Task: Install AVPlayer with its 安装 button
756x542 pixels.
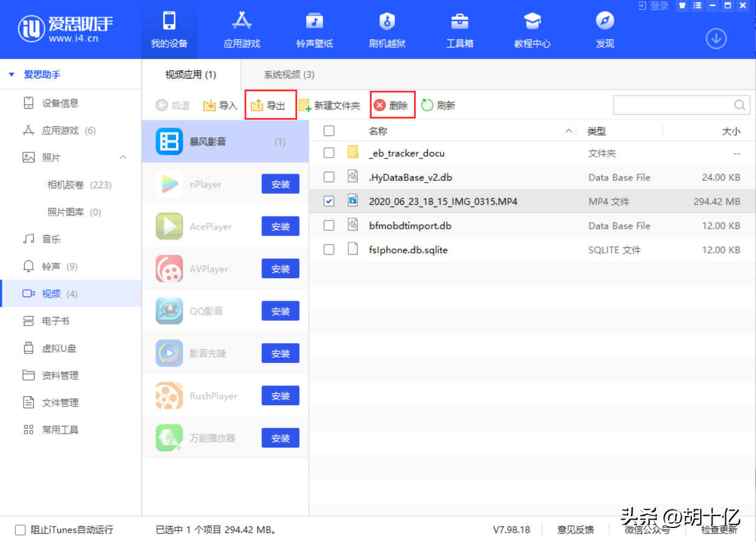Action: [x=280, y=269]
